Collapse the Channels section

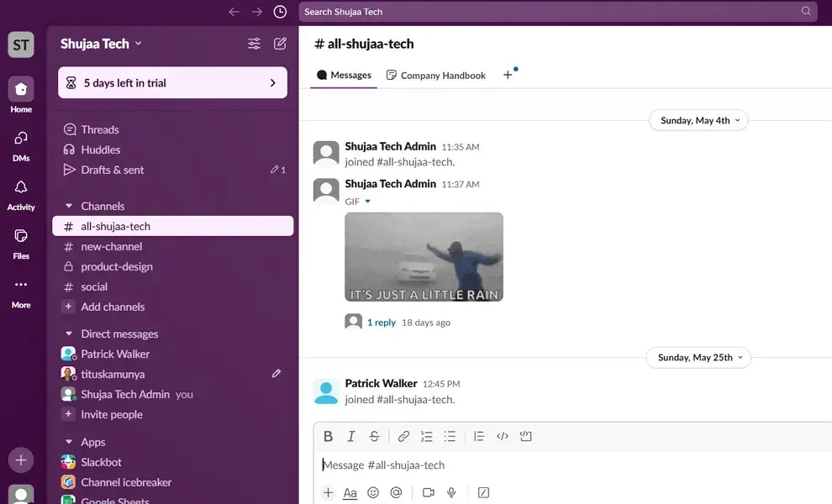click(x=68, y=206)
